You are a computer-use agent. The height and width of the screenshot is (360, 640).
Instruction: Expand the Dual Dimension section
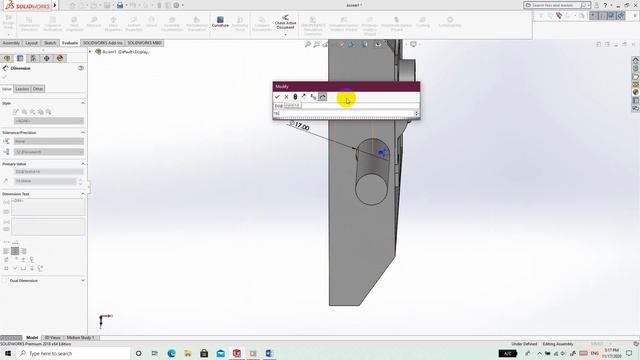[83, 281]
